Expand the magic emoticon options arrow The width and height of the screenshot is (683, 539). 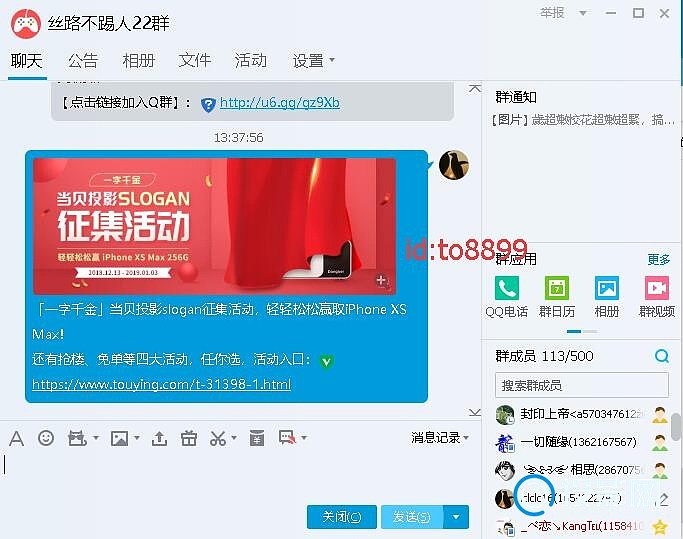coord(96,437)
